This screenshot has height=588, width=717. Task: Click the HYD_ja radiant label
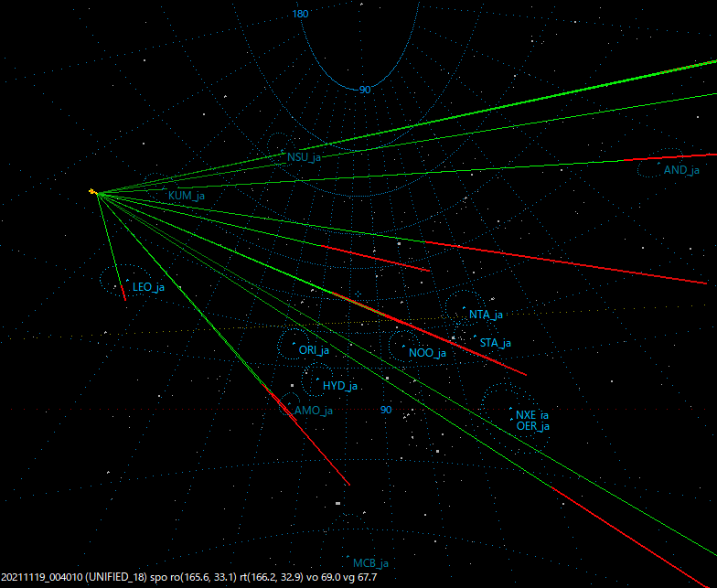point(340,386)
